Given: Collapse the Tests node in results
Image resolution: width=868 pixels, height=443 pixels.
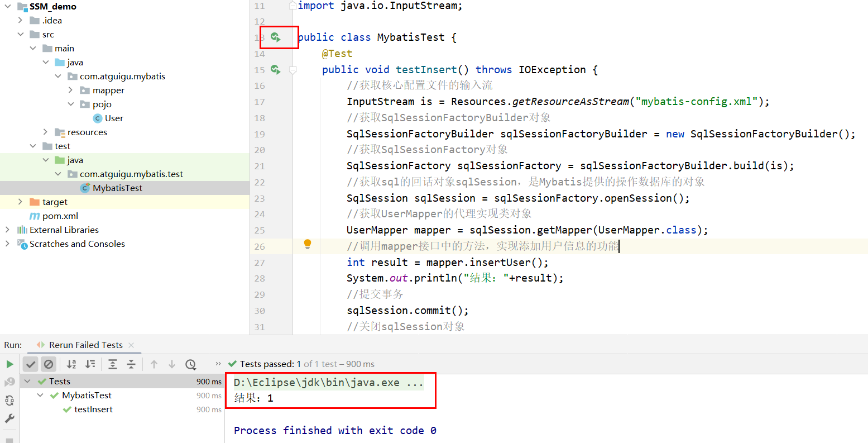Looking at the screenshot, I should point(27,382).
